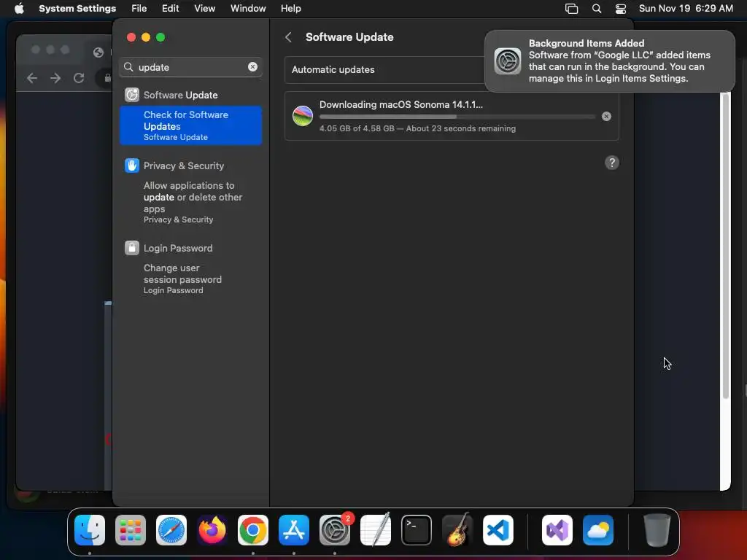
Task: Open Launchpad from the Dock
Action: [131, 530]
